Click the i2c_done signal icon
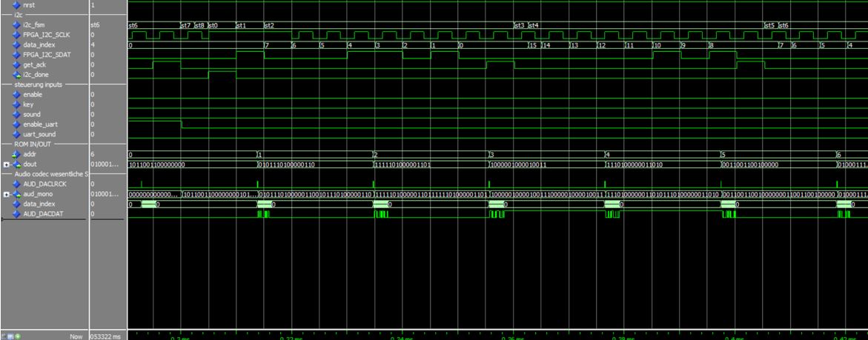This screenshot has height=340, width=868. [x=16, y=75]
